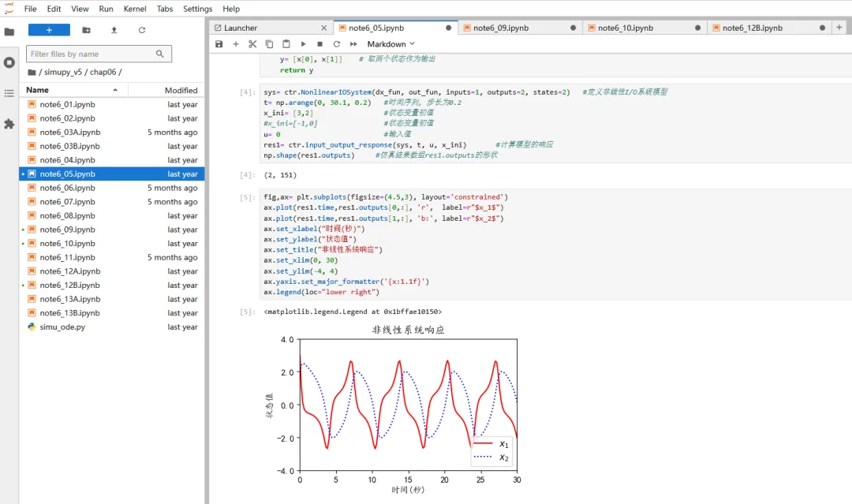The height and width of the screenshot is (504, 852).
Task: Open the Extension Manager puzzle icon
Action: [9, 125]
